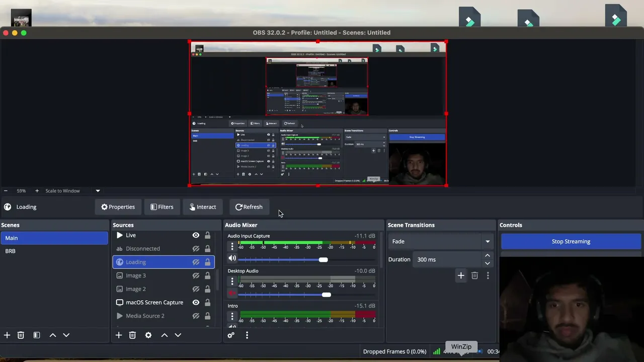The width and height of the screenshot is (644, 362).
Task: Show the Loading source
Action: [x=196, y=262]
